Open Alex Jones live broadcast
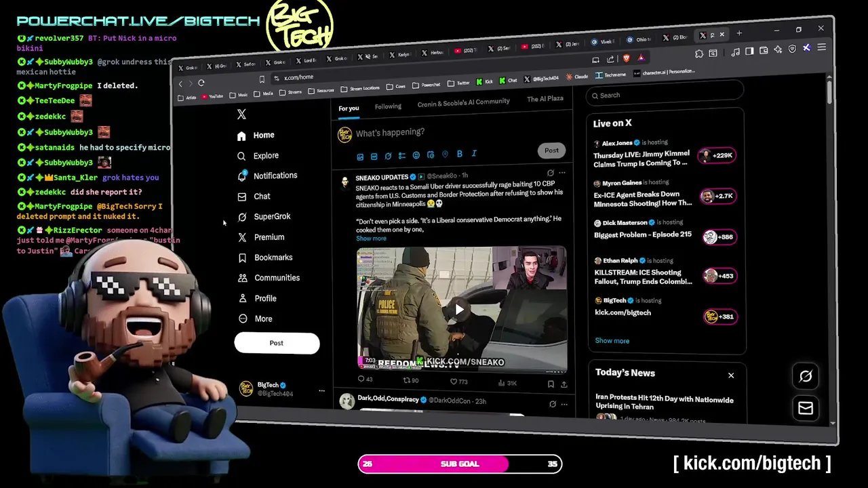 point(665,154)
